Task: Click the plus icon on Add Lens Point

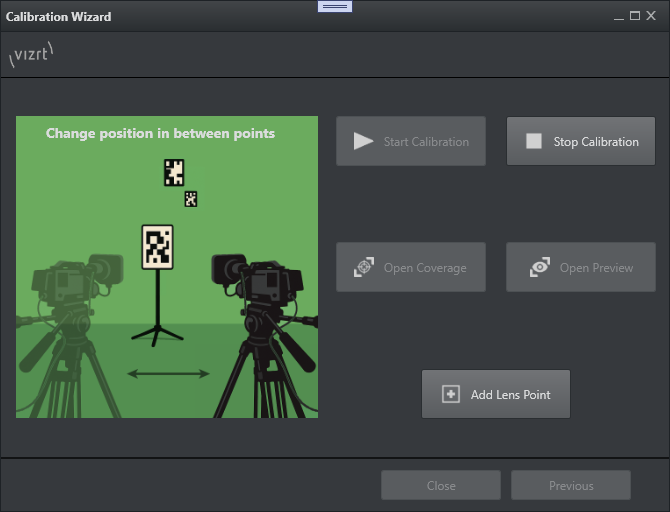Action: pos(450,394)
